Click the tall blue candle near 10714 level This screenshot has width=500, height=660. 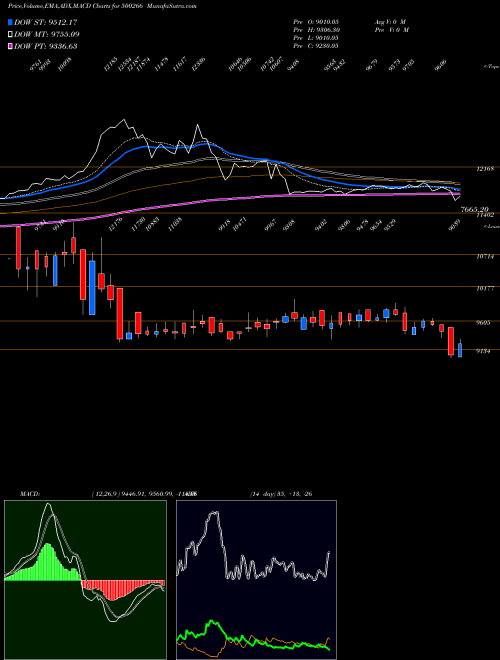point(92,287)
